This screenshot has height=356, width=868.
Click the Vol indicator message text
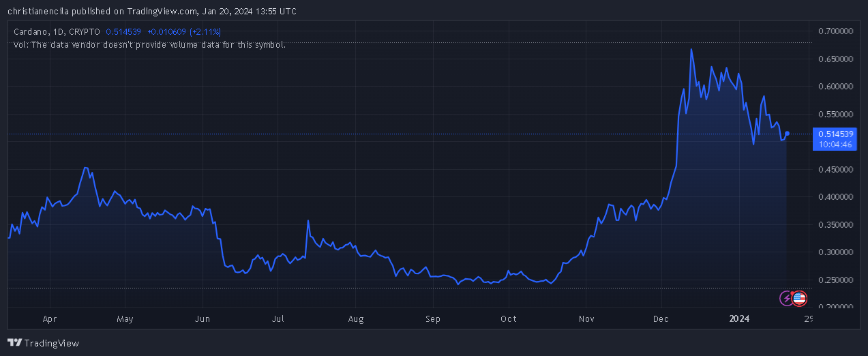point(149,44)
